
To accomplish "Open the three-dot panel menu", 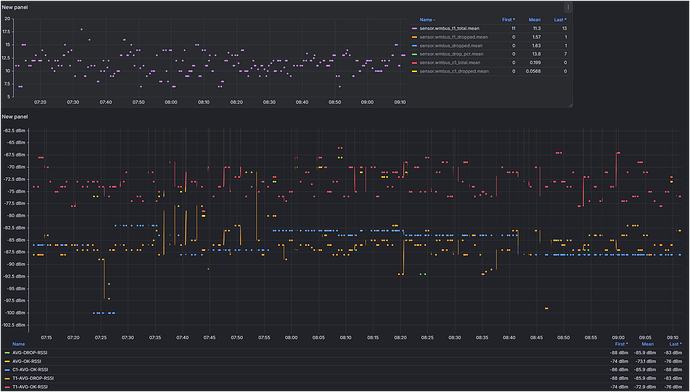I will pyautogui.click(x=568, y=7).
